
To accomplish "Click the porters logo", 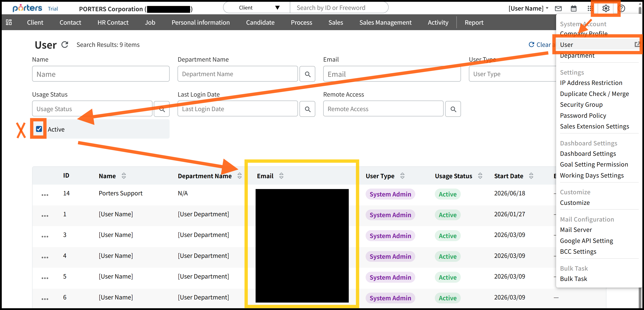I will point(27,8).
